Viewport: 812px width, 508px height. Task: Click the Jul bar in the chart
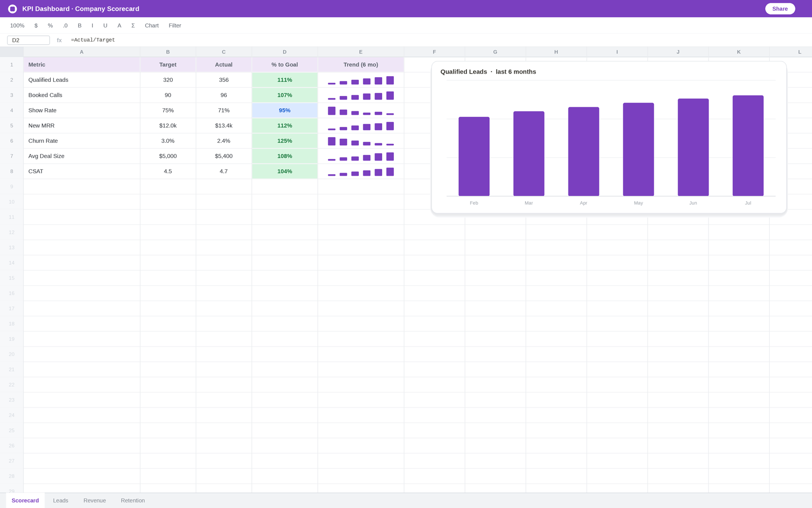(x=748, y=146)
